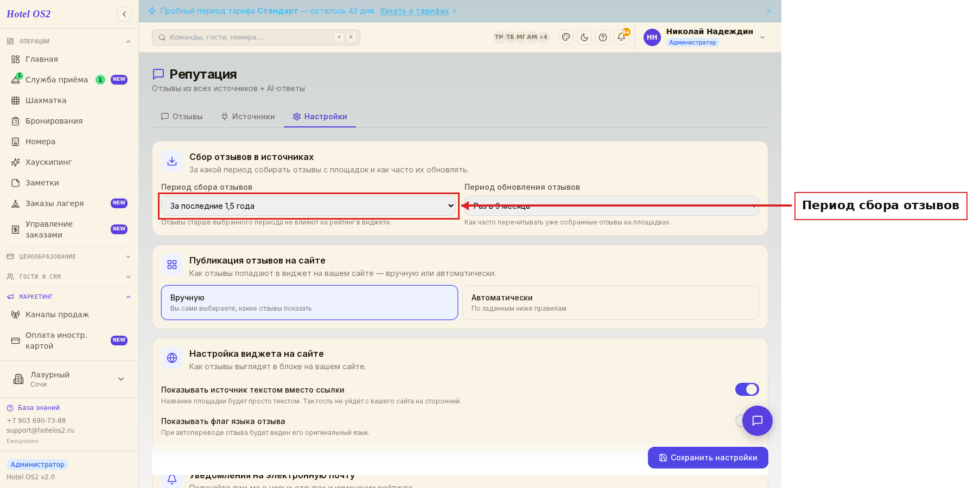Screen dimensions: 980x488
Task: Click the +4 more users avatar
Action: [x=543, y=37]
